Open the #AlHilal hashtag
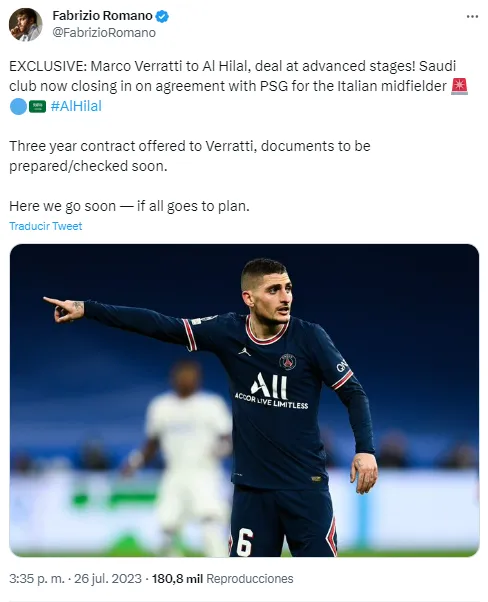The image size is (488, 602). click(76, 106)
